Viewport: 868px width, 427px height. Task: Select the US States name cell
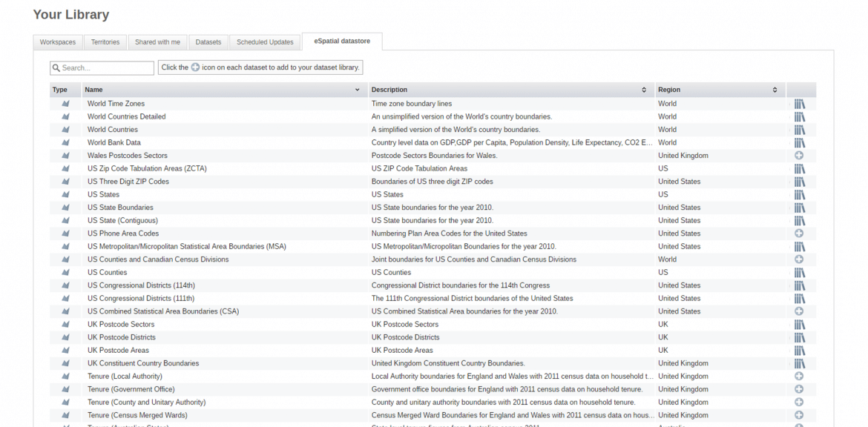click(225, 195)
